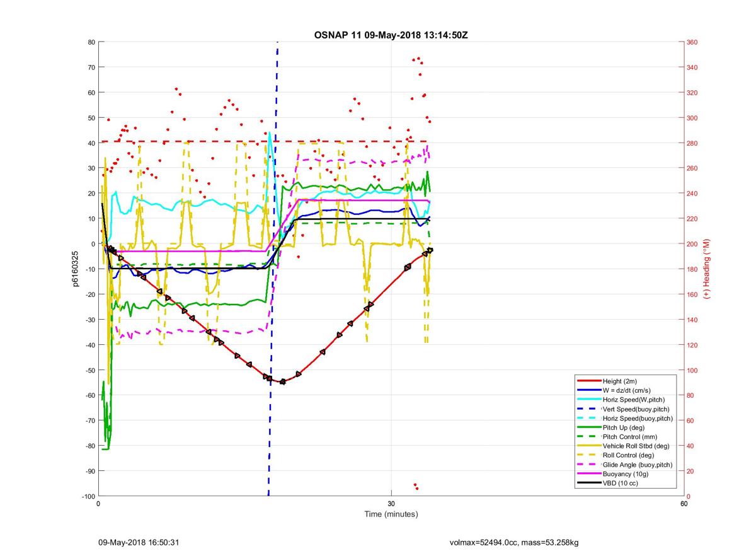756x558 pixels.
Task: Select legend entry 'Height (2m)'
Action: (621, 381)
